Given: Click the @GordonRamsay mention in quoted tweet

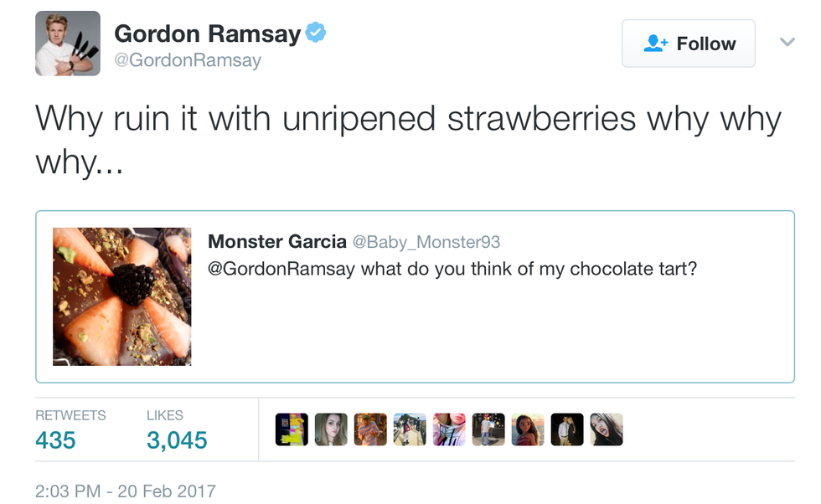Looking at the screenshot, I should [x=281, y=269].
